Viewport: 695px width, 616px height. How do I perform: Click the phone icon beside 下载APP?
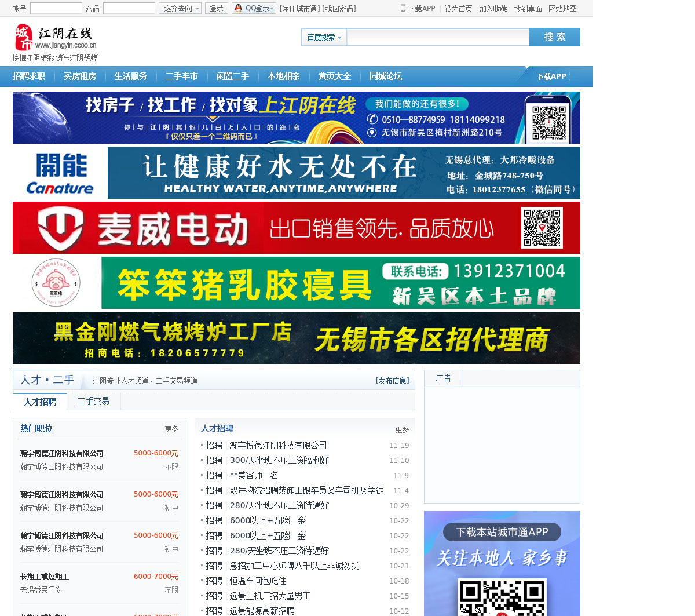click(x=403, y=8)
